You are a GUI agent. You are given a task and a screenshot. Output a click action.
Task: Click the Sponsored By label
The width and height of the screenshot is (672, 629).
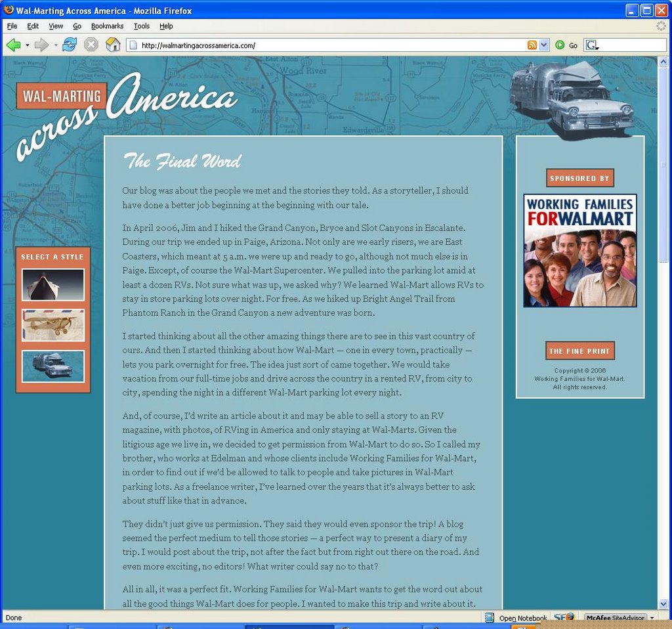(x=580, y=178)
